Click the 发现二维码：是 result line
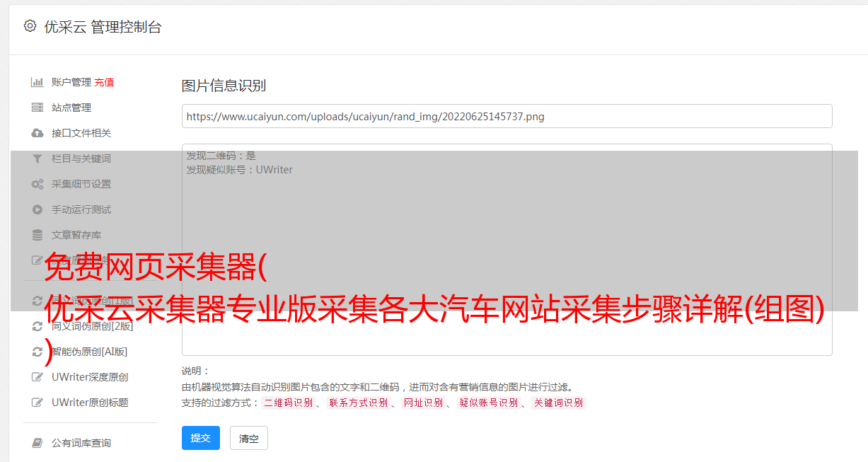Viewport: 868px width, 462px height. click(x=221, y=156)
